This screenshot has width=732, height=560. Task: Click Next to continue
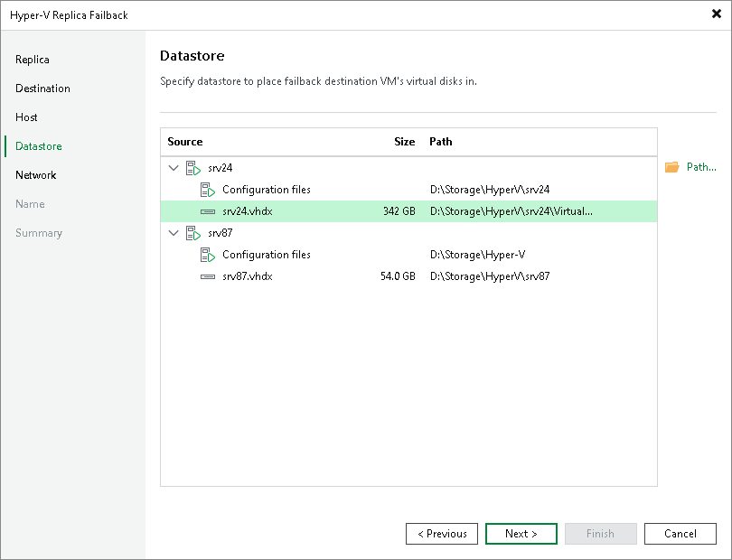click(x=521, y=534)
